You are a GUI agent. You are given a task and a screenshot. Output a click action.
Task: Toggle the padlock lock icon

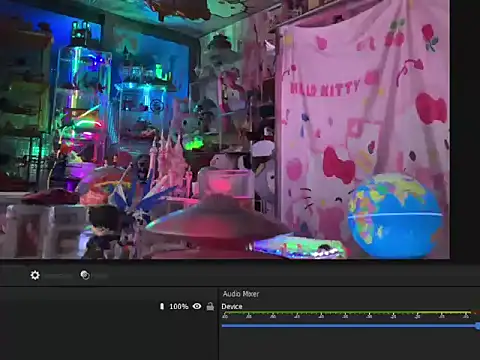pos(210,306)
